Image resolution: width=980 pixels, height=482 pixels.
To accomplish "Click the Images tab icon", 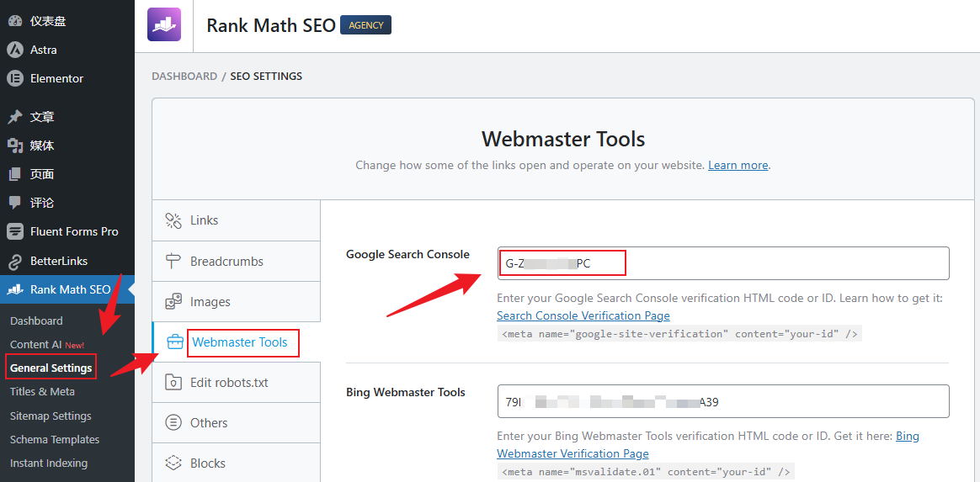I will (x=173, y=302).
